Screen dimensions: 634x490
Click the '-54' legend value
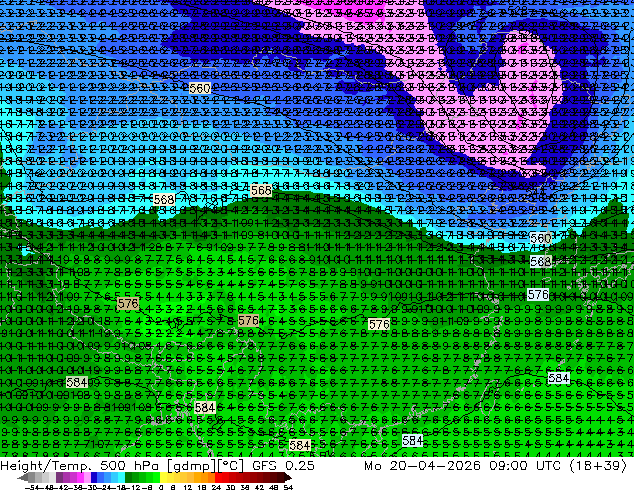(x=32, y=487)
